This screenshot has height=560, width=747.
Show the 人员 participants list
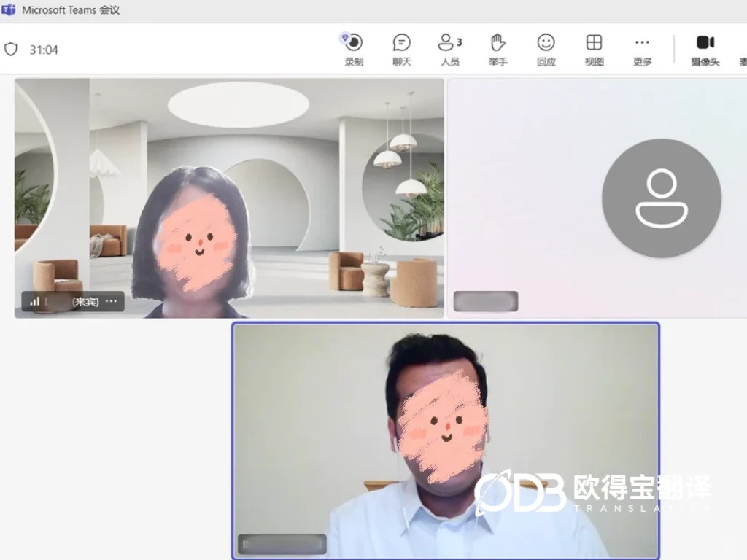(x=449, y=50)
